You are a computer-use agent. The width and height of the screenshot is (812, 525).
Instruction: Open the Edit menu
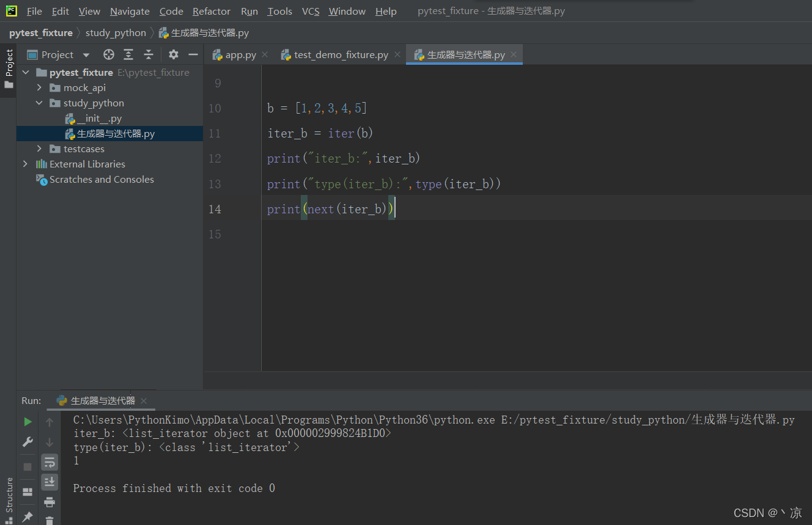point(61,11)
